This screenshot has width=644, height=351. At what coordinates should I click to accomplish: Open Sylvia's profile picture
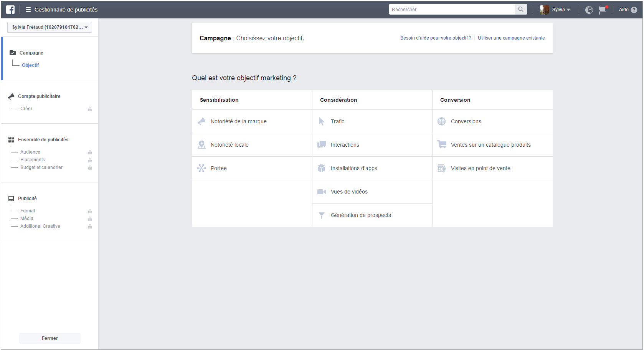coord(544,10)
